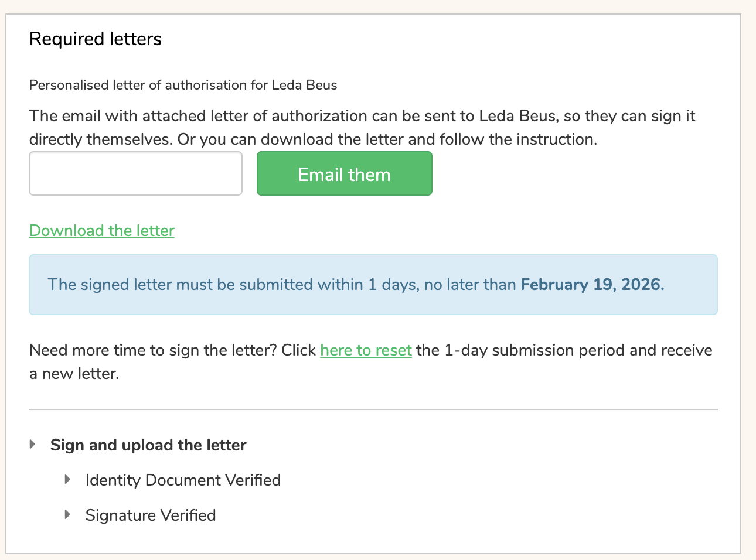Follow the here to reset link
Screen dimensions: 756x560
(366, 350)
